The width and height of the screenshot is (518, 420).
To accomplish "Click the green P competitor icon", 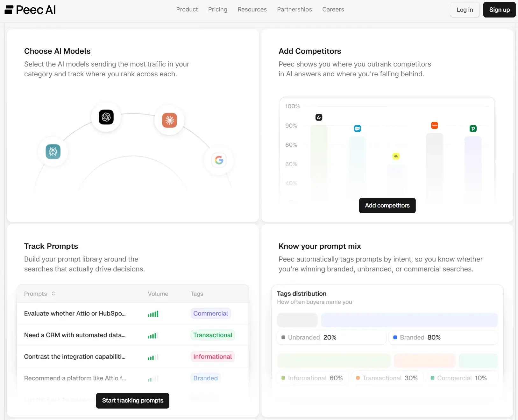I will [x=473, y=129].
